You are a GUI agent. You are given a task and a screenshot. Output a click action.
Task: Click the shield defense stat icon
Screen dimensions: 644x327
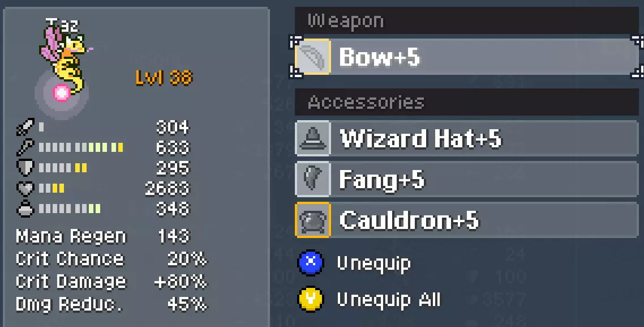25,168
